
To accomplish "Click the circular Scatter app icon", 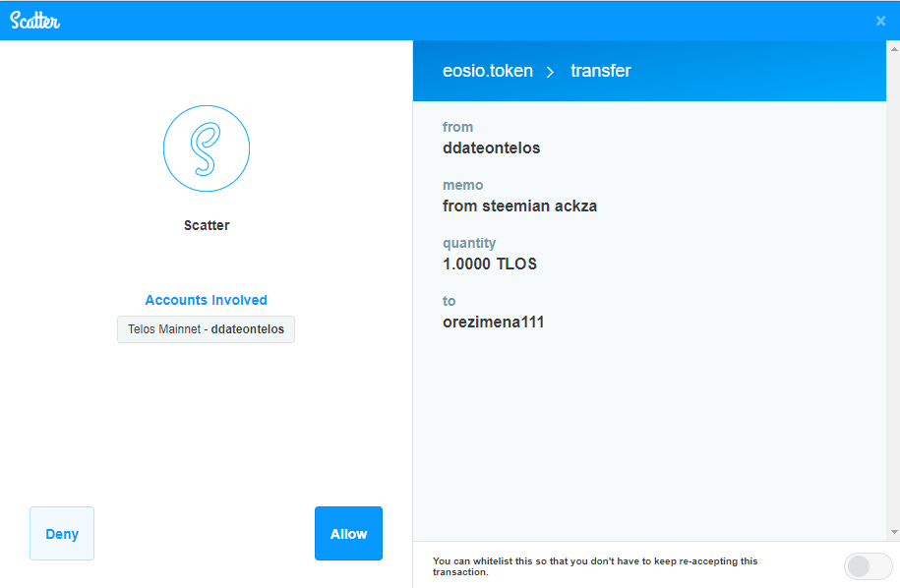I will tap(207, 148).
